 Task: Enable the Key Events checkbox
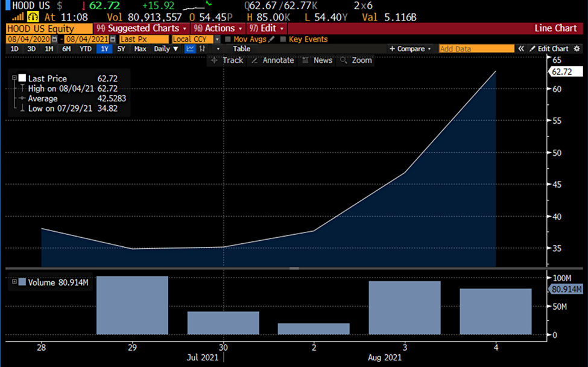(x=283, y=39)
